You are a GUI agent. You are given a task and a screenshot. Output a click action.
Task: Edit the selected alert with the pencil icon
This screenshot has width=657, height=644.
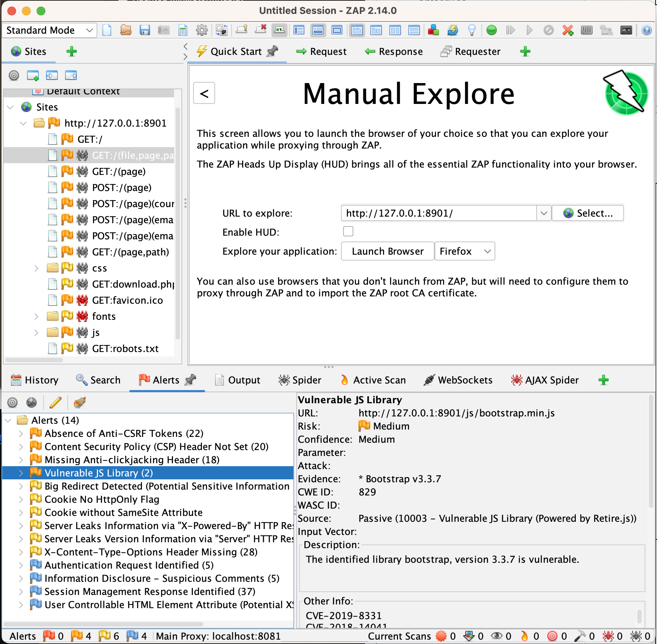point(56,402)
